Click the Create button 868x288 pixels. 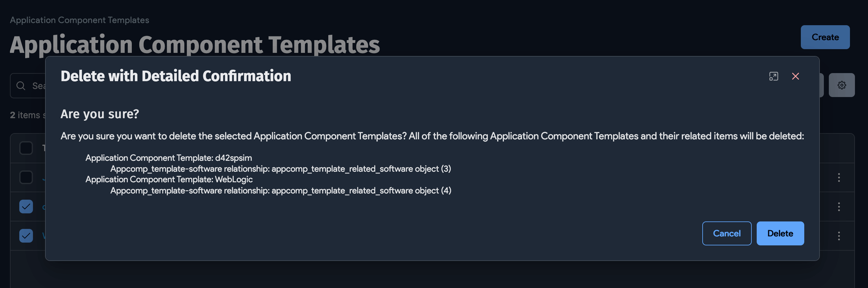click(825, 37)
